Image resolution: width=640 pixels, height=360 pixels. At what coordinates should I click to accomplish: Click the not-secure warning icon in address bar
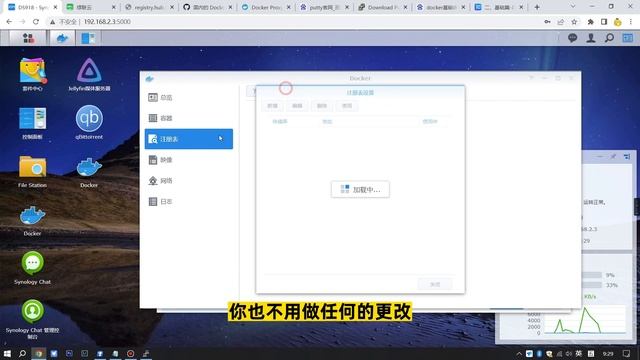pos(52,22)
